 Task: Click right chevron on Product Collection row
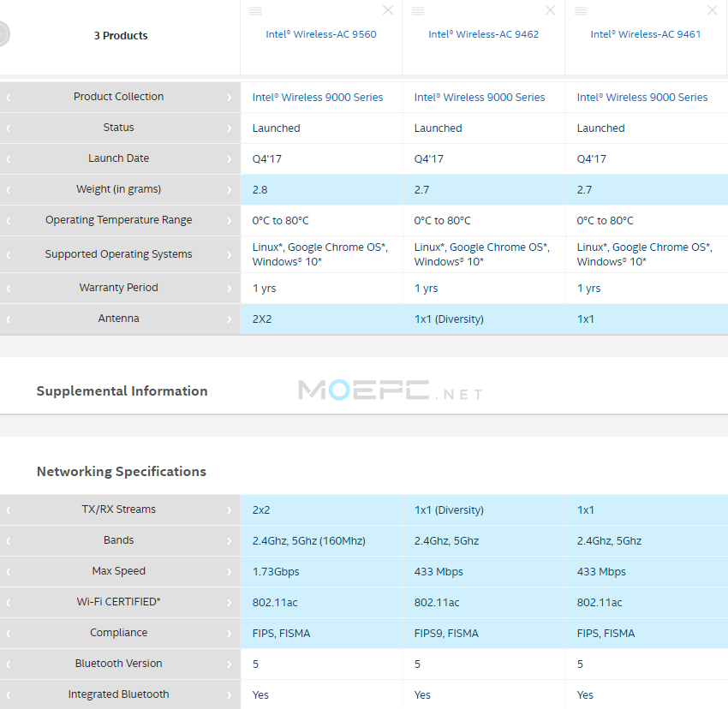[x=229, y=97]
